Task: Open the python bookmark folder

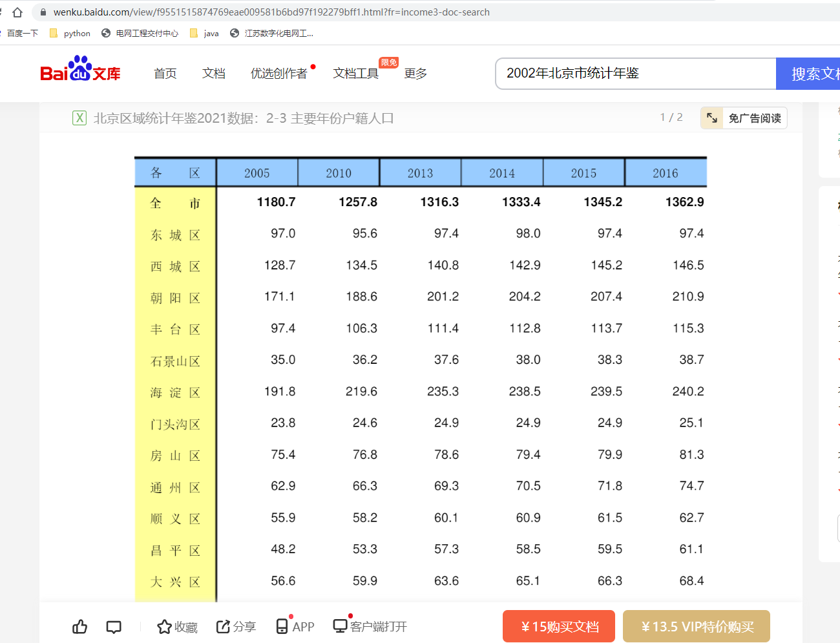Action: [x=70, y=33]
